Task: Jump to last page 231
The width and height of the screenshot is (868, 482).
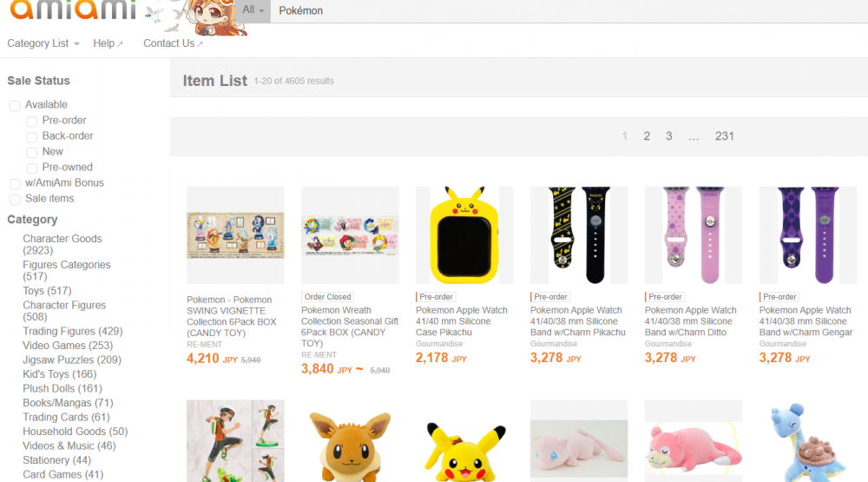Action: click(724, 136)
